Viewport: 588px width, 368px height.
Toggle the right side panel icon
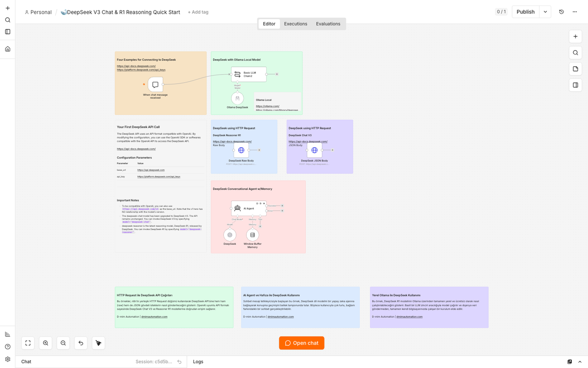(x=575, y=85)
